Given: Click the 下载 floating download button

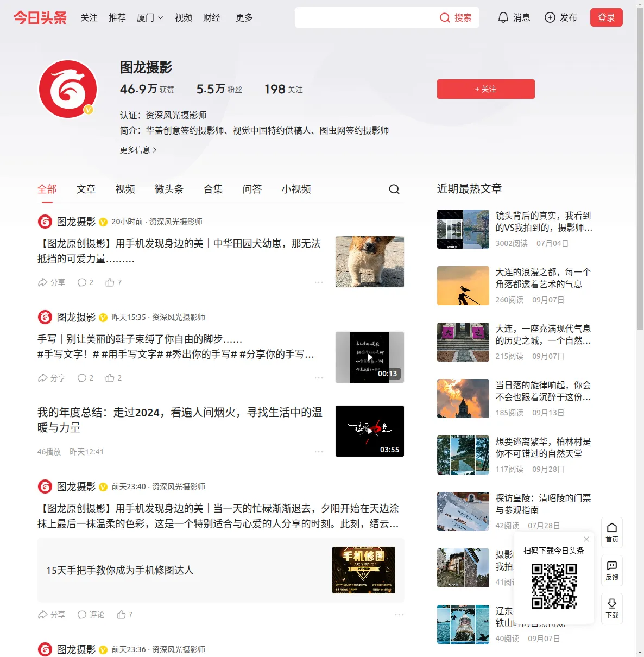Looking at the screenshot, I should (612, 609).
